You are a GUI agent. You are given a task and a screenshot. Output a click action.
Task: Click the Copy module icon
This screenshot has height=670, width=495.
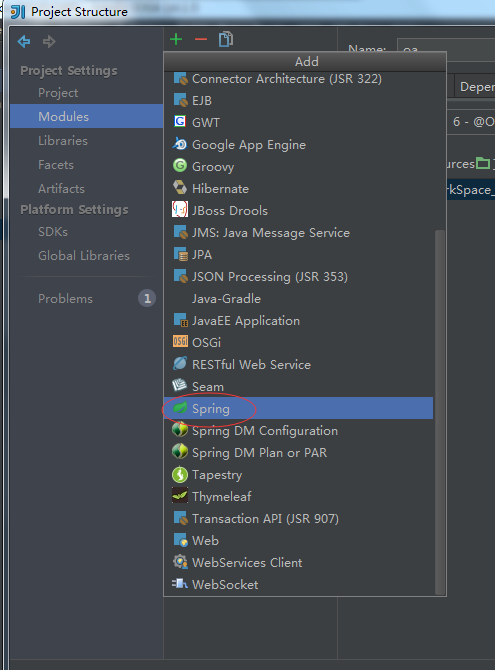pos(226,39)
